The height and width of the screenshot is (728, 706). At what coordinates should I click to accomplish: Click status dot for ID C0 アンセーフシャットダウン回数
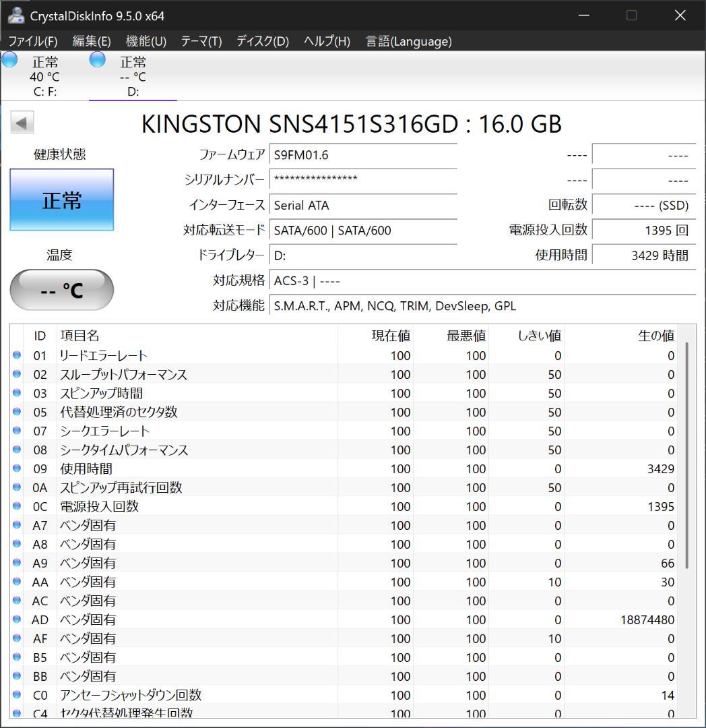point(17,694)
